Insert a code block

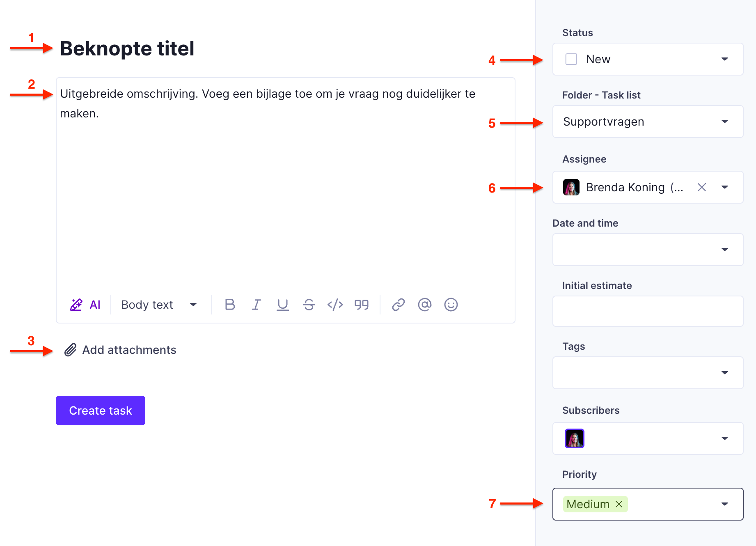[335, 305]
